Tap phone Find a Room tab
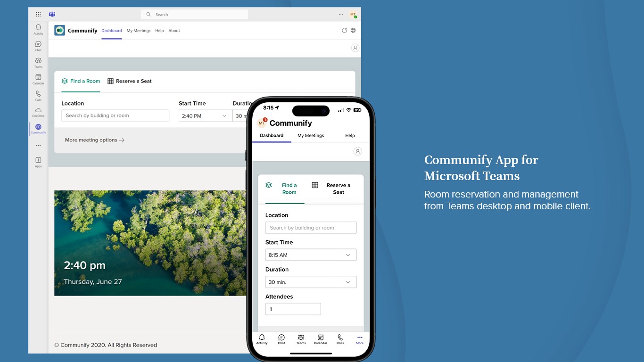 pos(285,189)
